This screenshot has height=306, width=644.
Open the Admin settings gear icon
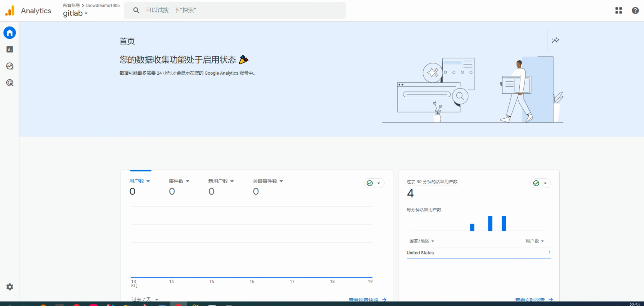pyautogui.click(x=10, y=287)
